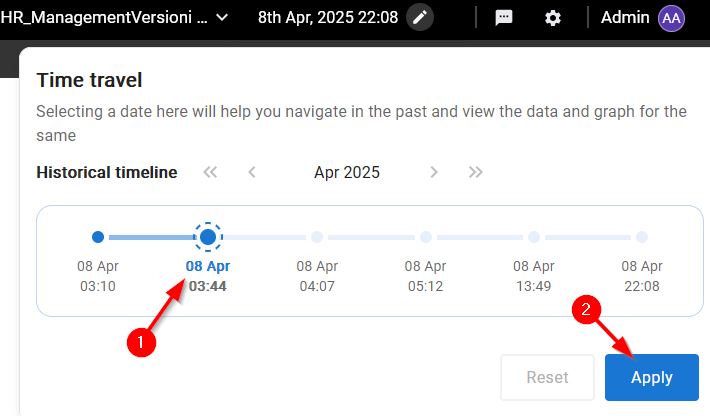Click the Apply button
Screen dimensions: 710x416
point(652,377)
